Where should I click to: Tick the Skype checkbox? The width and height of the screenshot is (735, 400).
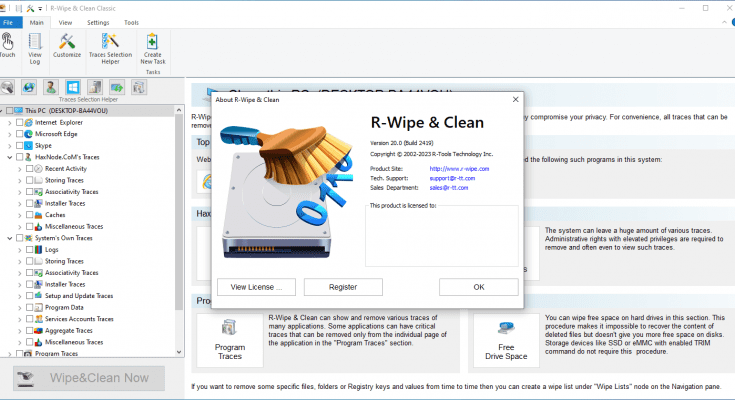coord(19,145)
